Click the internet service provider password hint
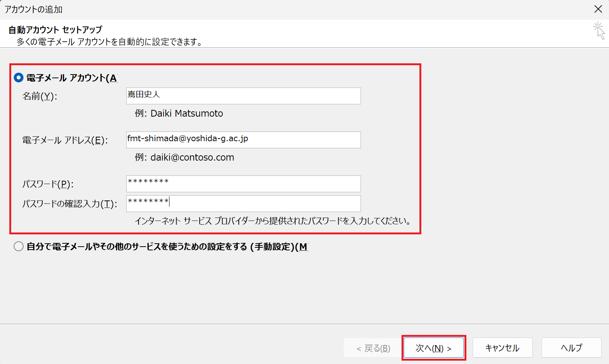 coord(273,221)
